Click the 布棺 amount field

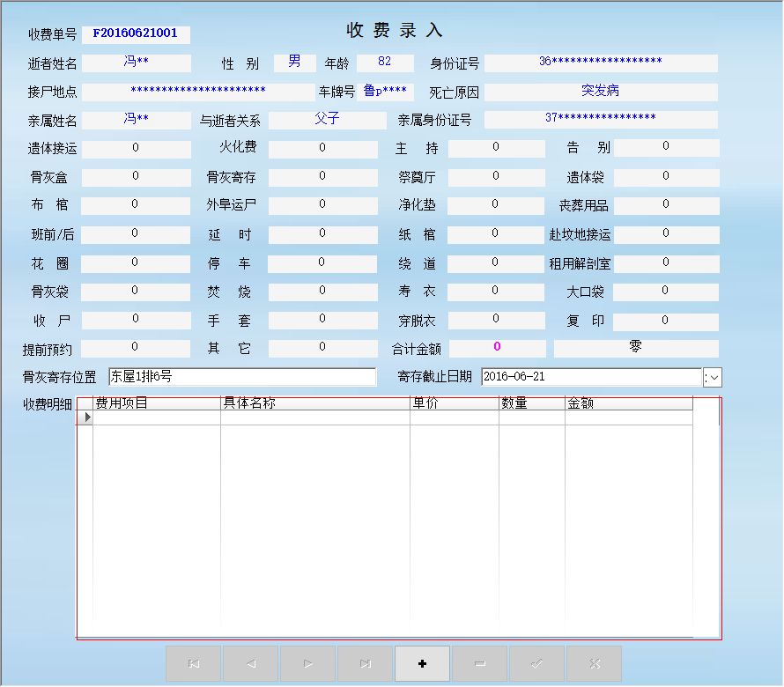(136, 205)
